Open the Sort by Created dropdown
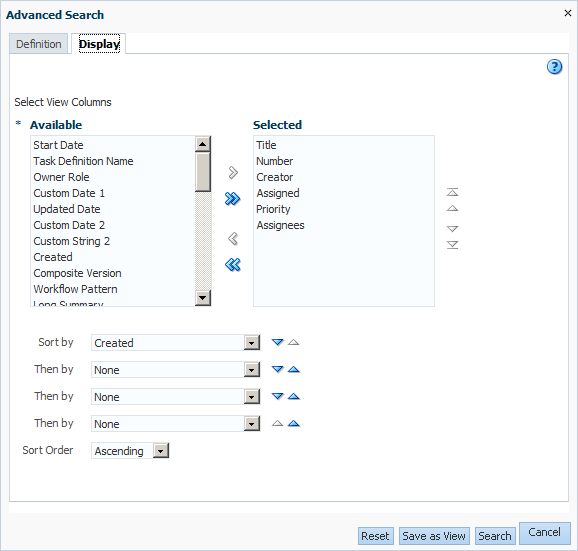This screenshot has height=551, width=578. (x=252, y=343)
